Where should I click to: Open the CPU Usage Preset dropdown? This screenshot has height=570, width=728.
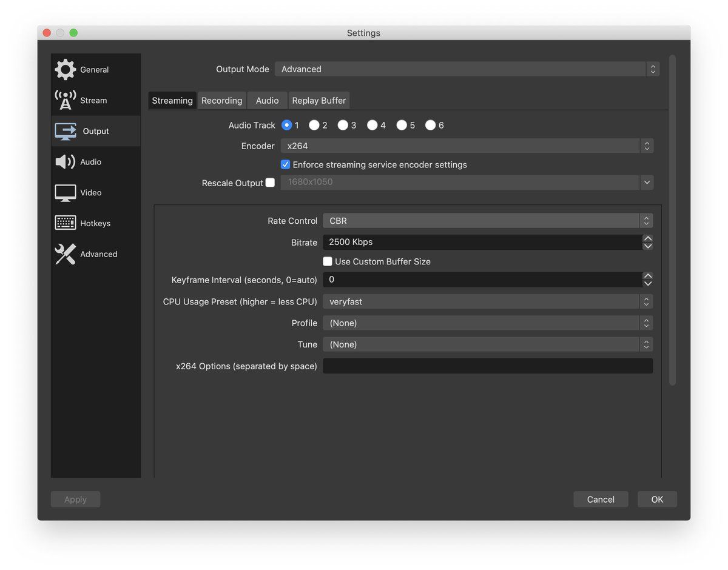[x=487, y=301]
